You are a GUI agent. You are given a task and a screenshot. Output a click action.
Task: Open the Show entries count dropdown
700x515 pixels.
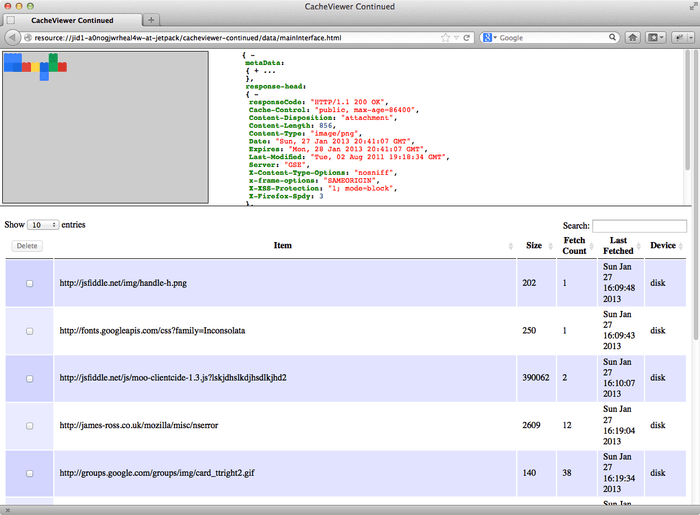(x=43, y=225)
